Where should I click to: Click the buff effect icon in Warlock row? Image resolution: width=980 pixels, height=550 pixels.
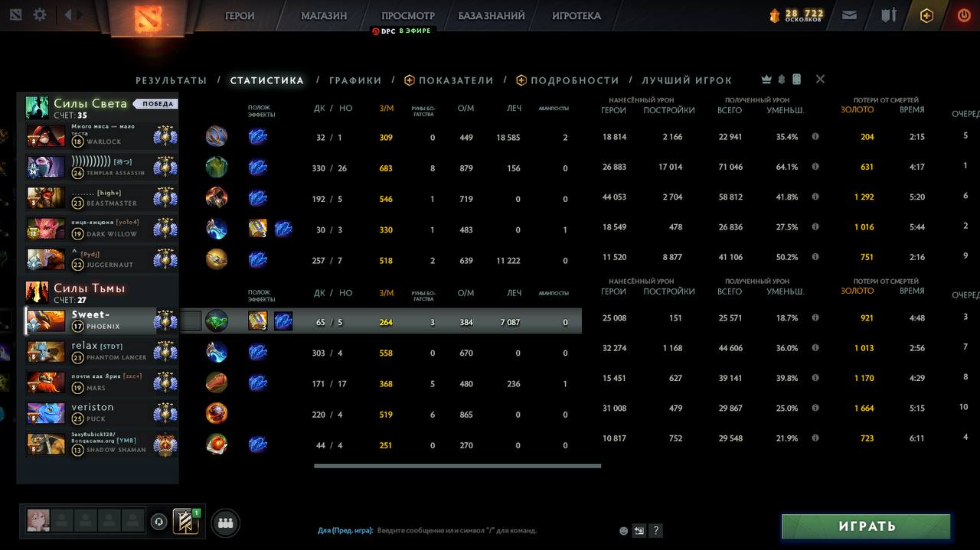coord(258,137)
